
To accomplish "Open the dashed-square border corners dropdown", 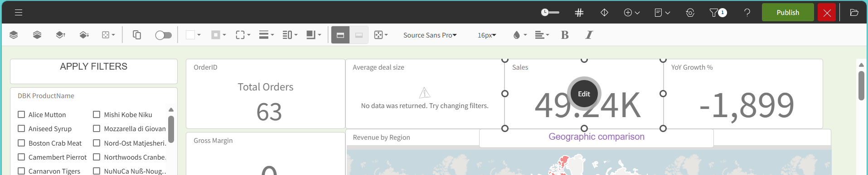I will 243,35.
